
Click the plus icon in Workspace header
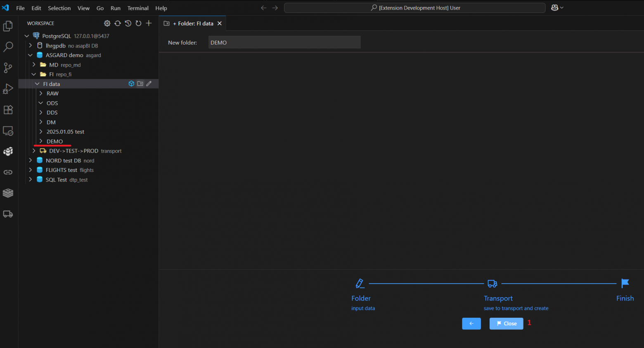(149, 24)
